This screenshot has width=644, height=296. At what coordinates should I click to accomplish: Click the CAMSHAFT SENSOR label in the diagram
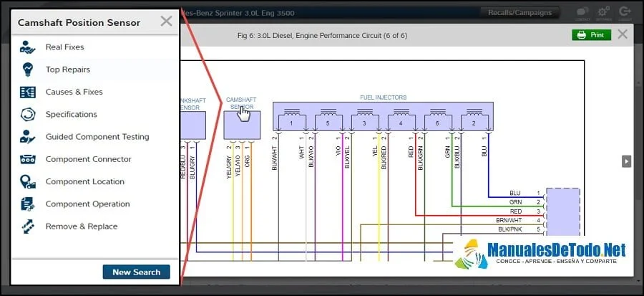(x=241, y=103)
